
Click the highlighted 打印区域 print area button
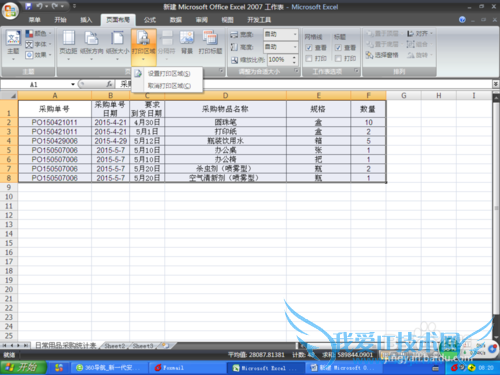pyautogui.click(x=143, y=46)
